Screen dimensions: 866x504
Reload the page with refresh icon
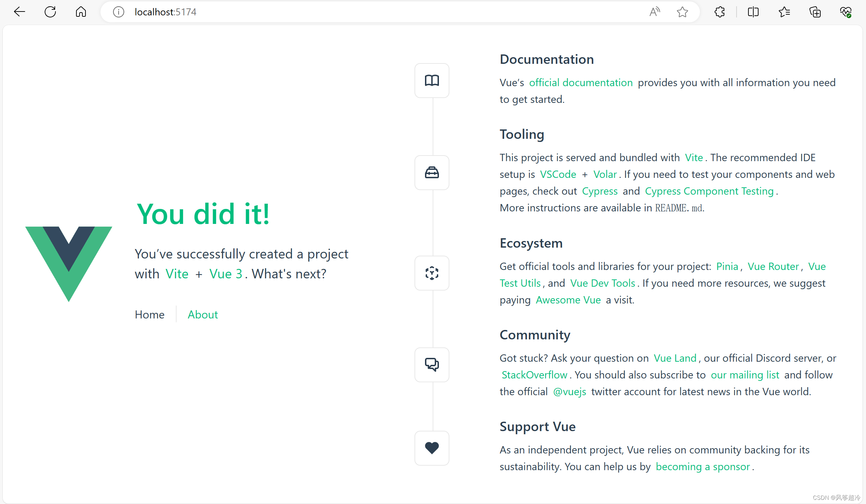click(x=50, y=12)
